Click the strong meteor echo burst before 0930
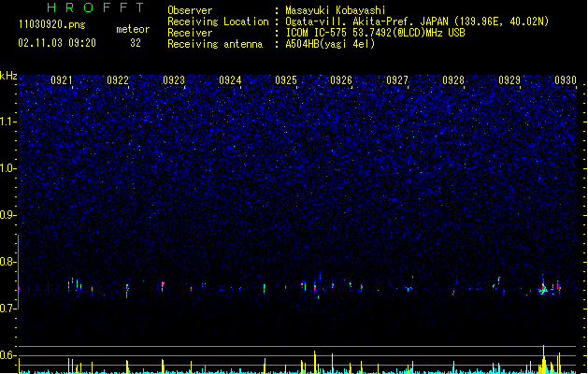 (544, 288)
